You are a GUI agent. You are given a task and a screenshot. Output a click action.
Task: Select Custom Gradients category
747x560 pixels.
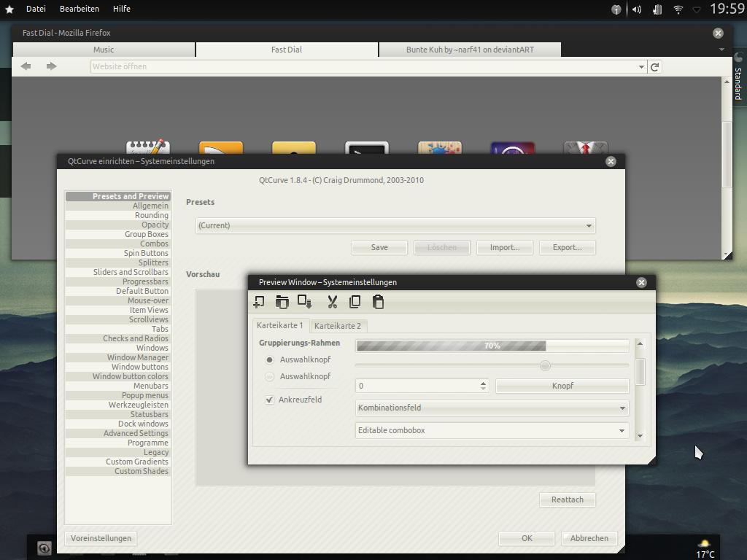tap(117, 462)
